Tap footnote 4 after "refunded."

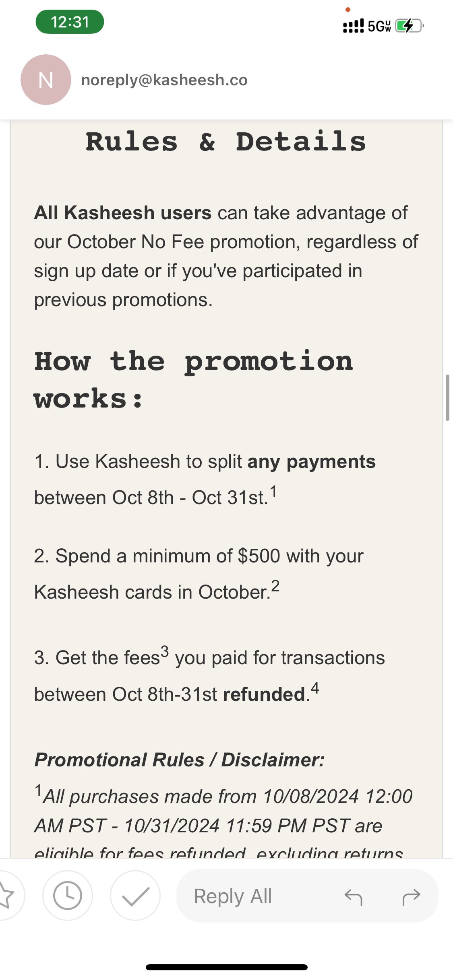point(315,688)
